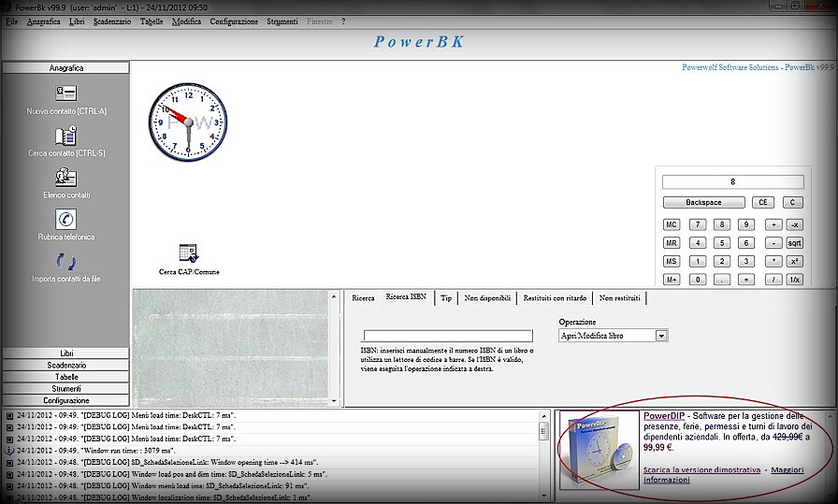The width and height of the screenshot is (838, 504).
Task: Open the Modifica menu
Action: coord(186,22)
